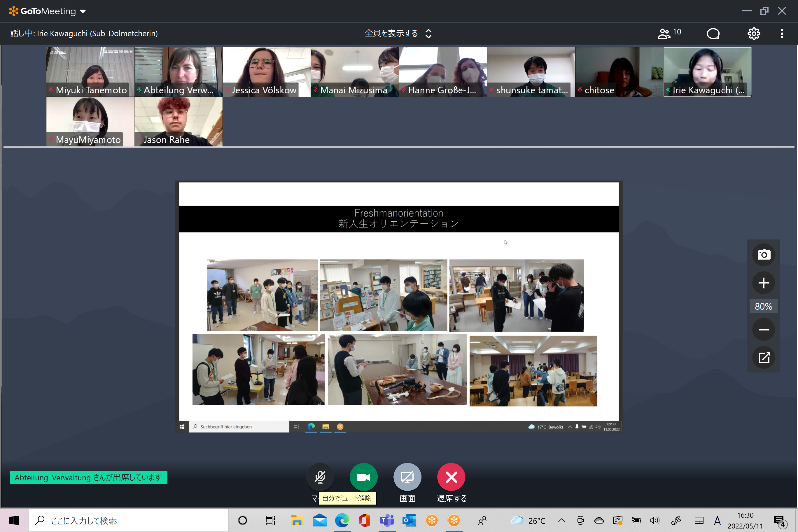Screen dimensions: 798x532
Task: Select shunsuke tamat... video tile
Action: tap(531, 72)
